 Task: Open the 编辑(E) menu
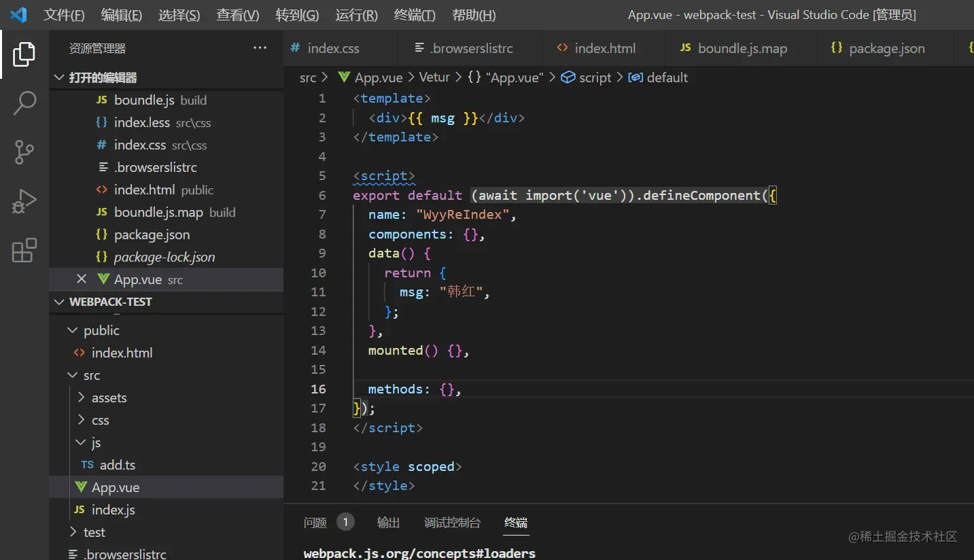122,15
